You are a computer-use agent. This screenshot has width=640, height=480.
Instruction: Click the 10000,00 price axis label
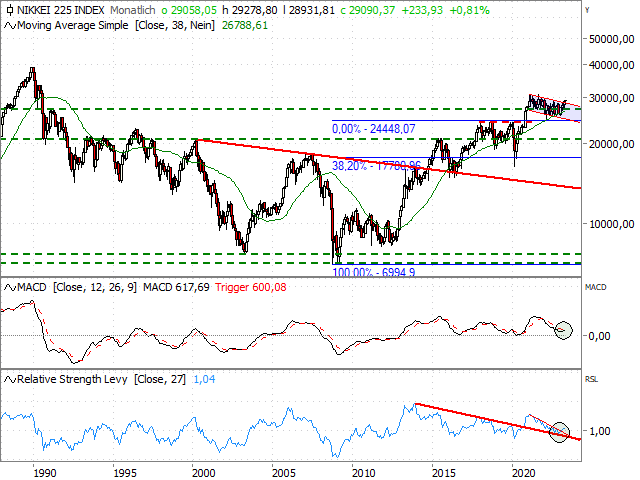pos(611,224)
